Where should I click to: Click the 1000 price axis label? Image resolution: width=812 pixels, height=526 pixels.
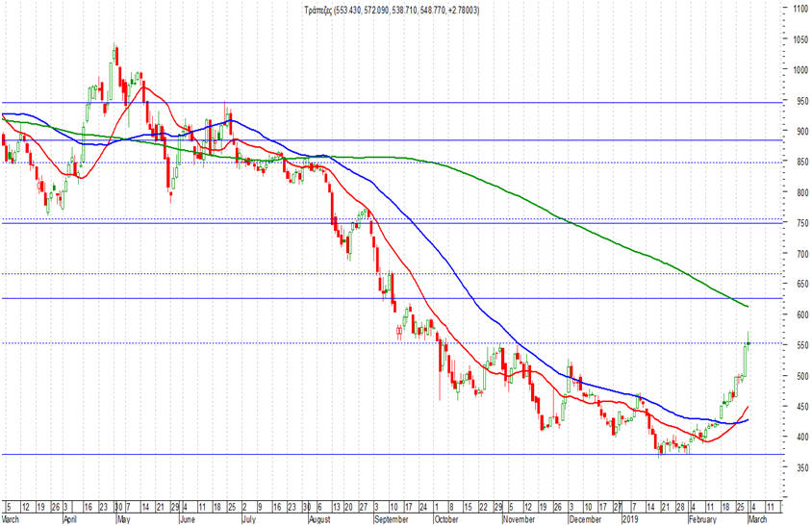point(799,70)
